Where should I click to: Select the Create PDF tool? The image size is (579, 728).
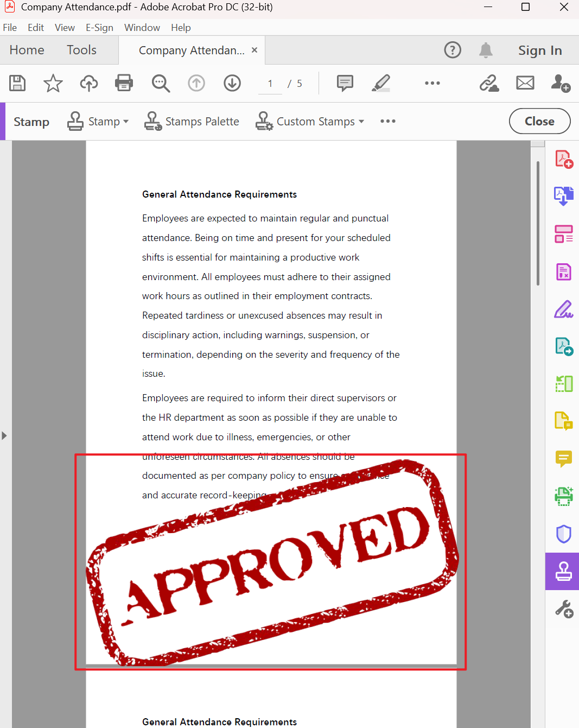pos(563,159)
